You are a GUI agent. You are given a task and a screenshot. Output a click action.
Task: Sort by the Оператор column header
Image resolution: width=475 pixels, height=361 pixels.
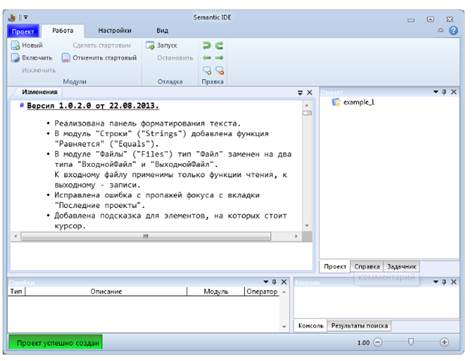262,291
